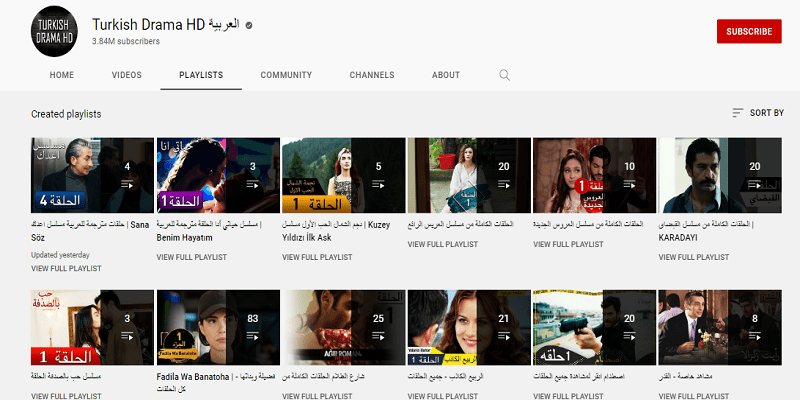
Task: View full playlist under first 20-video woman thumbnail
Action: tap(443, 244)
